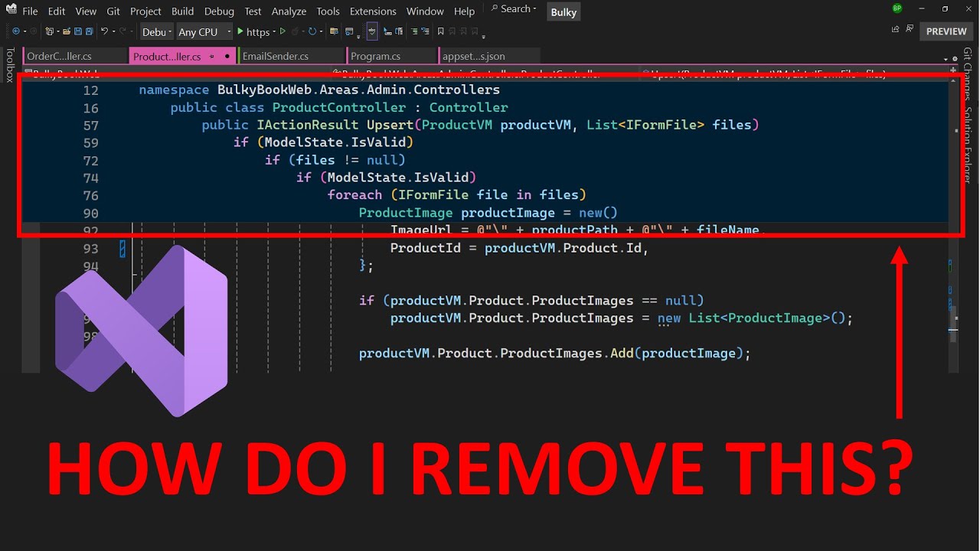The width and height of the screenshot is (980, 551).
Task: Open the Tools menu
Action: pyautogui.click(x=328, y=11)
